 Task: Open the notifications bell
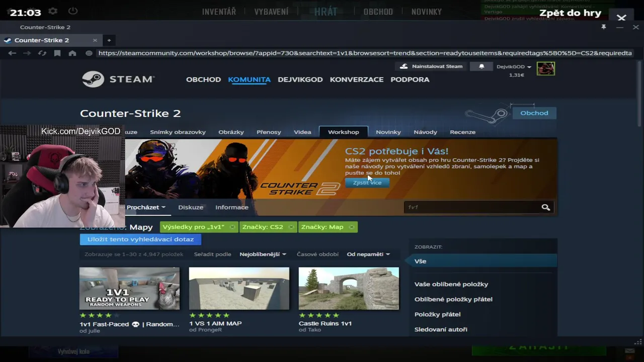[x=481, y=66]
